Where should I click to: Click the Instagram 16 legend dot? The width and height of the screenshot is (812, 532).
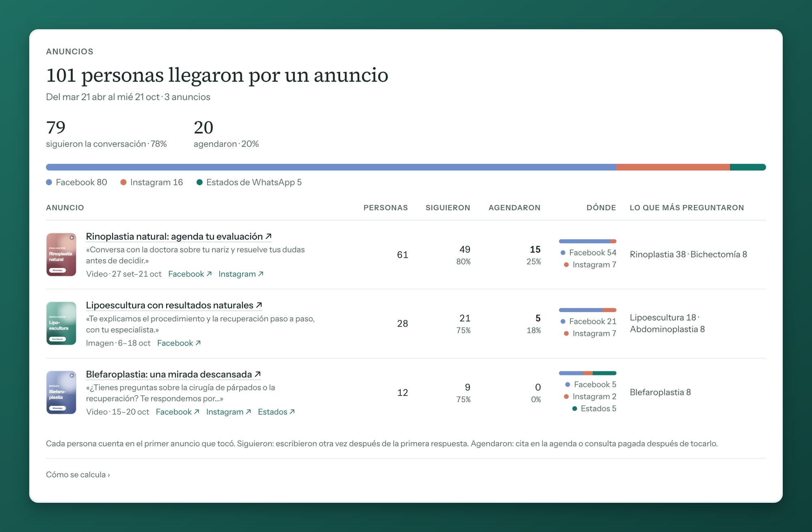tap(123, 183)
